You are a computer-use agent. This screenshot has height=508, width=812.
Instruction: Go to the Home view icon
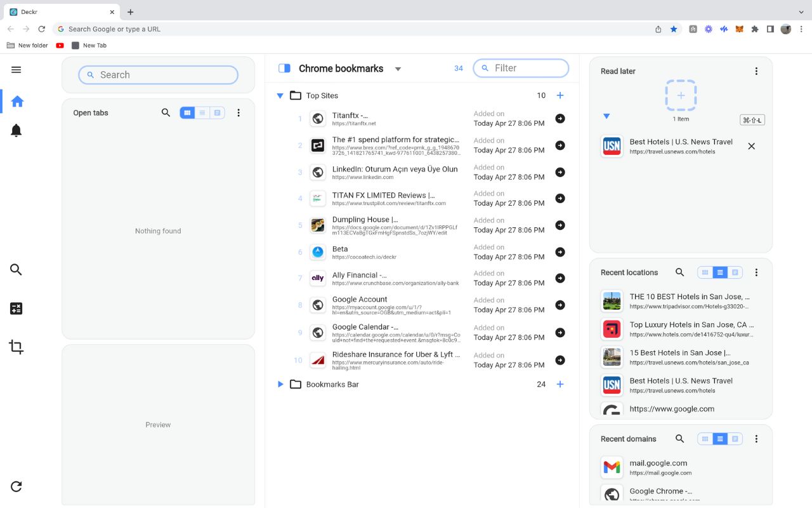point(17,102)
